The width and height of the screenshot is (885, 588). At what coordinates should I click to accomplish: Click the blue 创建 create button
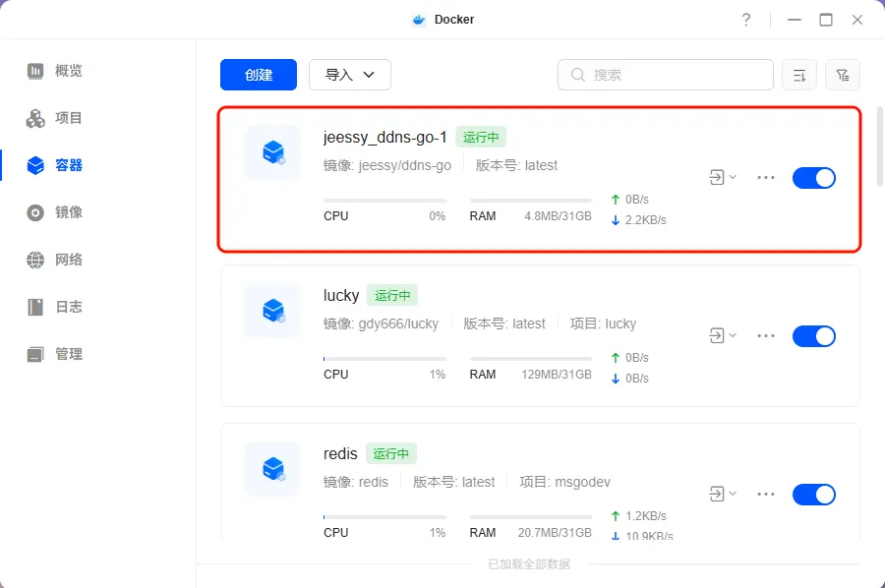(259, 75)
